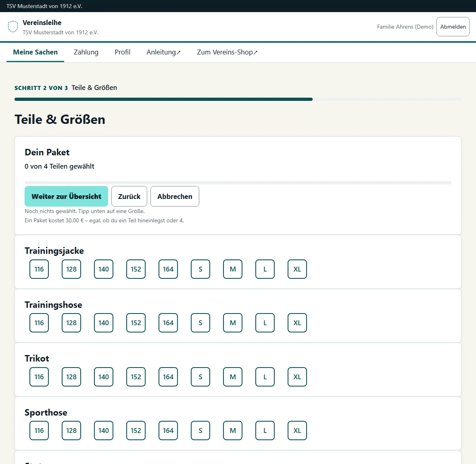
Task: Choose size S for Sporthose
Action: [200, 431]
